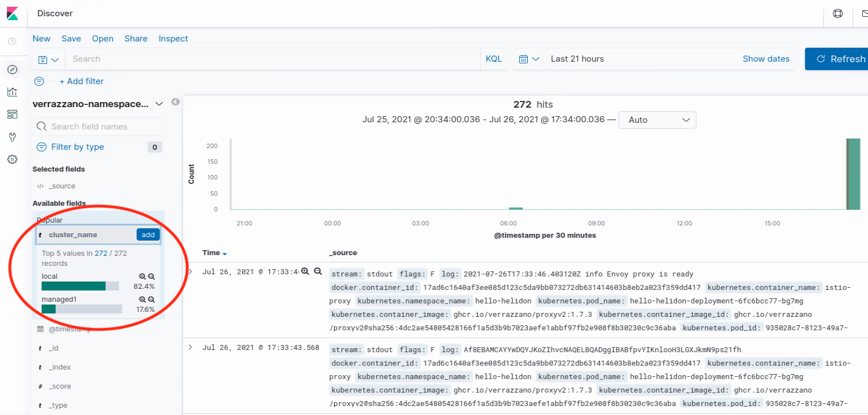The width and height of the screenshot is (868, 415).
Task: Click the Search field names input
Action: (100, 127)
